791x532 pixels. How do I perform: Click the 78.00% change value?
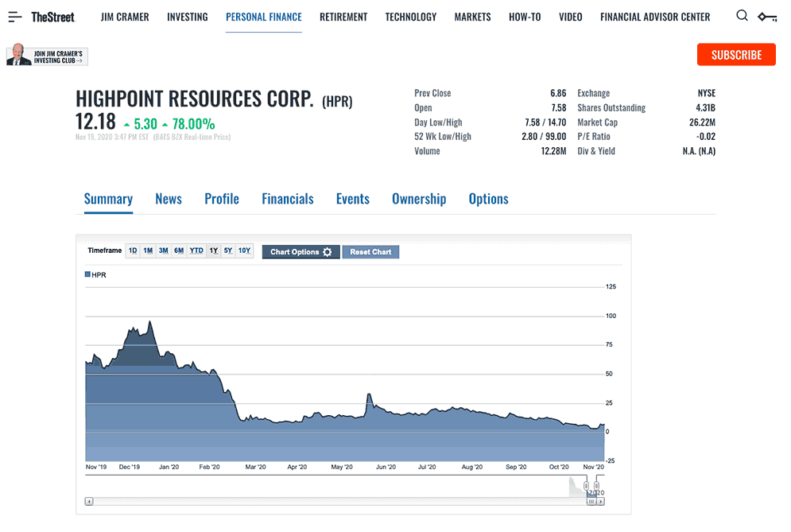193,124
